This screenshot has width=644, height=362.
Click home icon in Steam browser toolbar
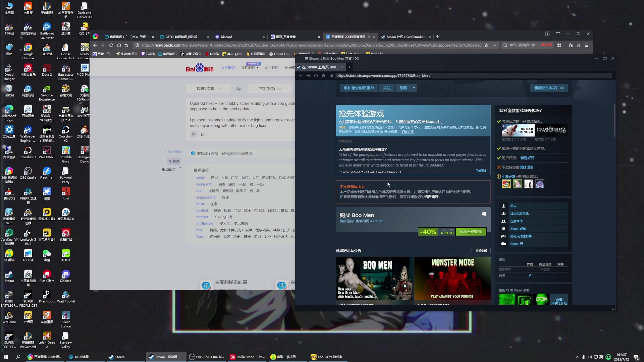(x=323, y=76)
